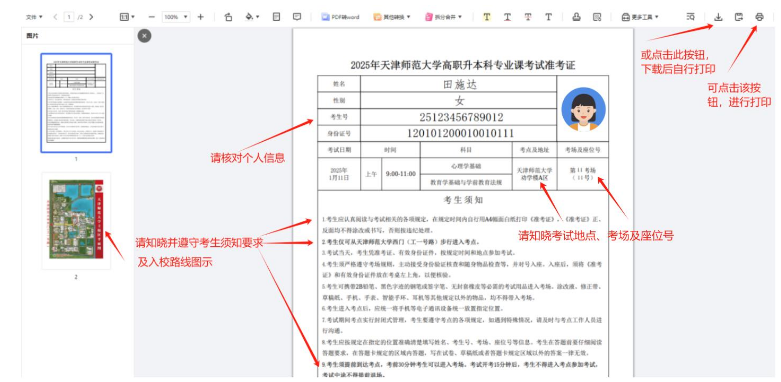Go to the next page arrow
Viewport: 781px width, 382px height.
(x=91, y=17)
